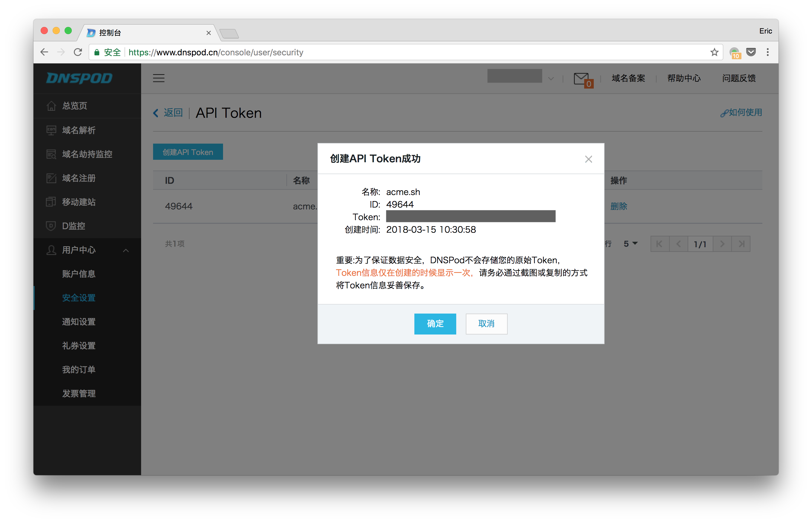Click the 返回 back link

pyautogui.click(x=168, y=113)
